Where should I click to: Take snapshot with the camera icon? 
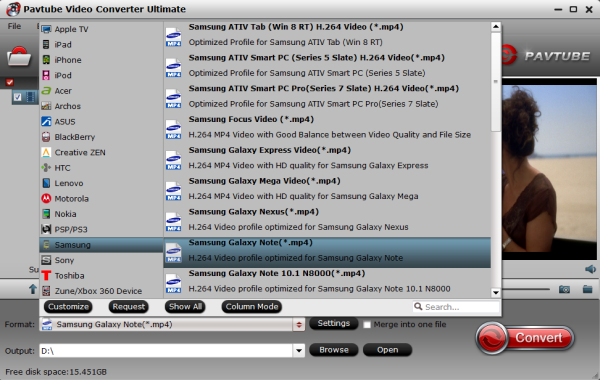(564, 289)
